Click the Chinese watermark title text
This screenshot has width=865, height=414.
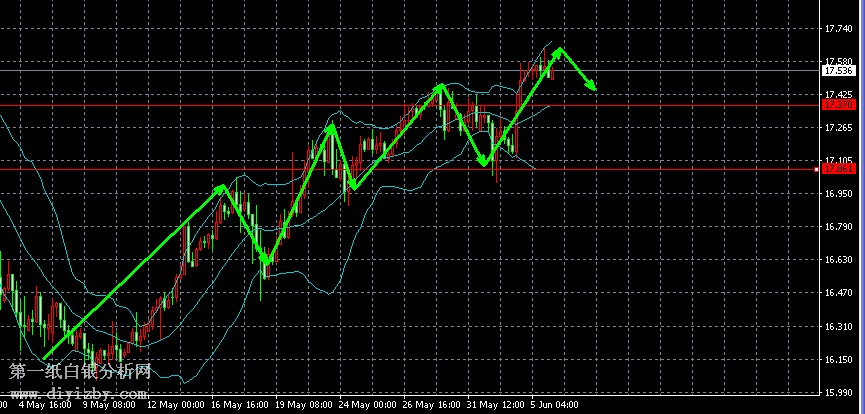click(x=80, y=371)
